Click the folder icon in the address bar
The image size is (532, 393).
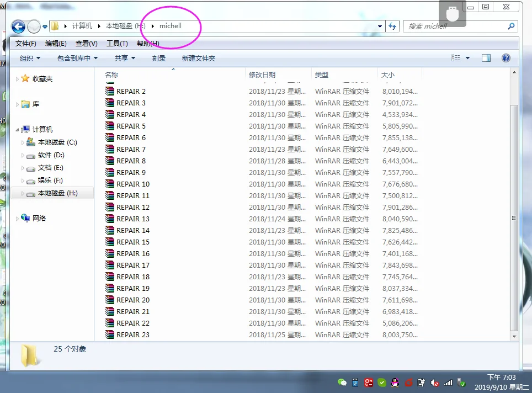[55, 26]
